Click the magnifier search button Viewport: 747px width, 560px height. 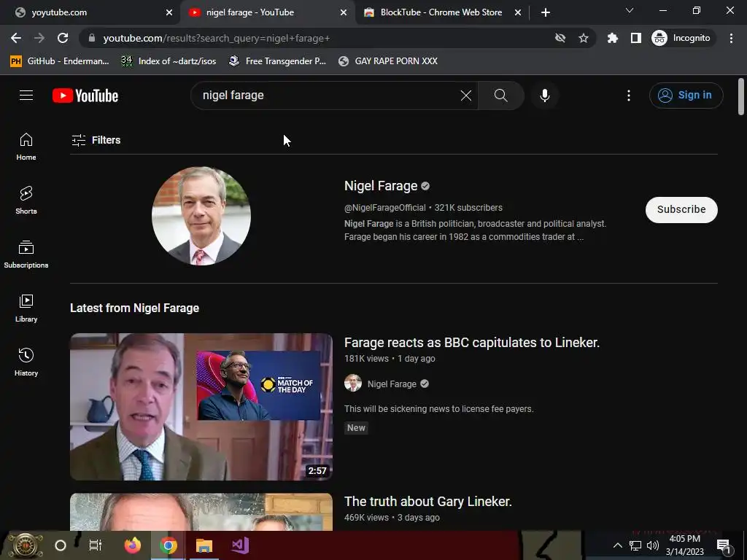(500, 96)
